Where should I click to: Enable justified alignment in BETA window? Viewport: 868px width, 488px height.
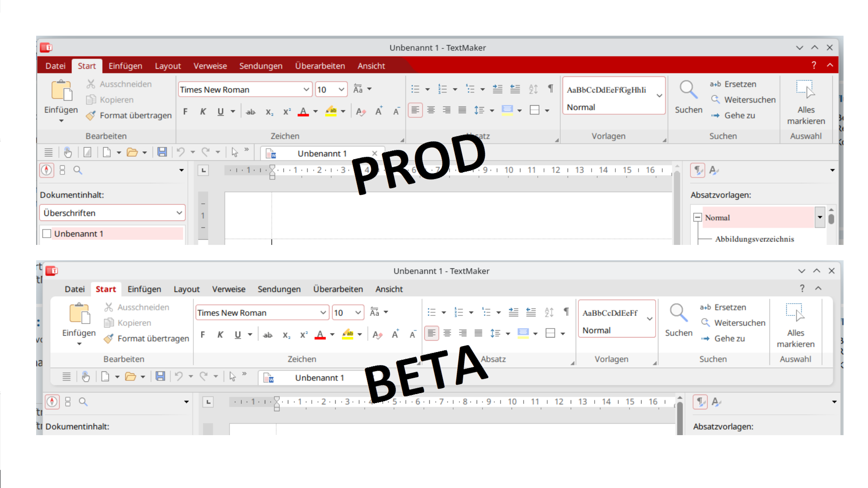tap(479, 333)
